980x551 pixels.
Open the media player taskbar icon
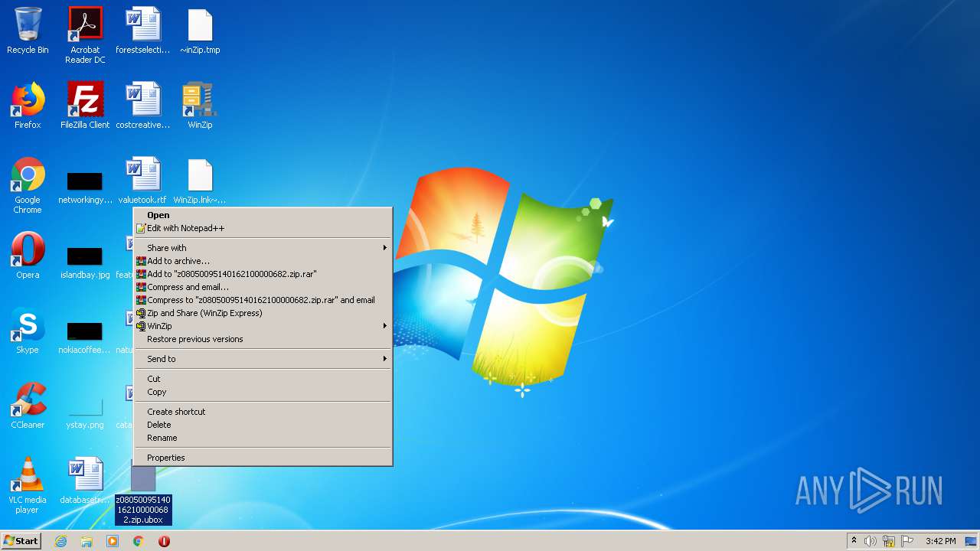(113, 541)
